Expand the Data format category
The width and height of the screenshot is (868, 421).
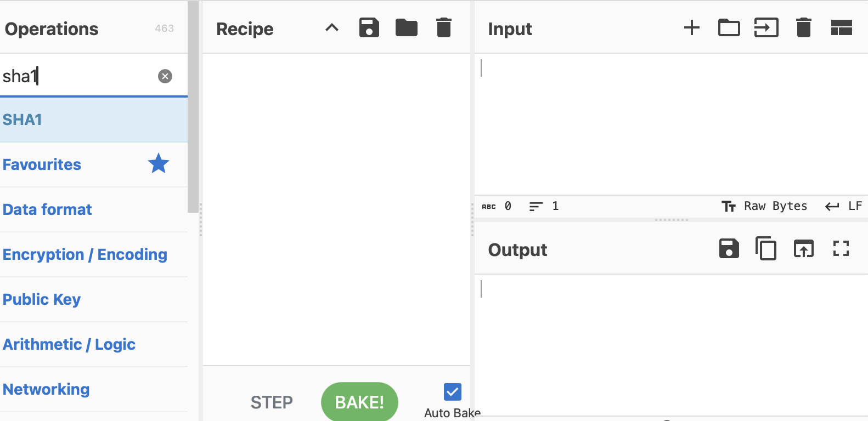[x=48, y=209]
